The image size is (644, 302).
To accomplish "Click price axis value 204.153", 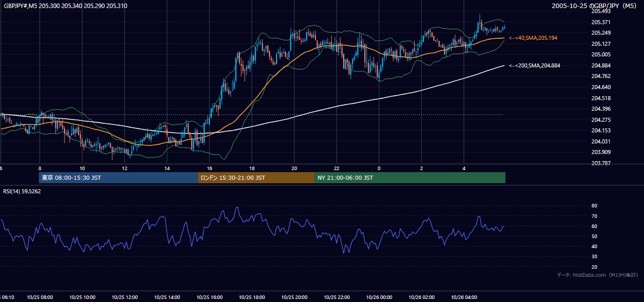I will point(601,130).
